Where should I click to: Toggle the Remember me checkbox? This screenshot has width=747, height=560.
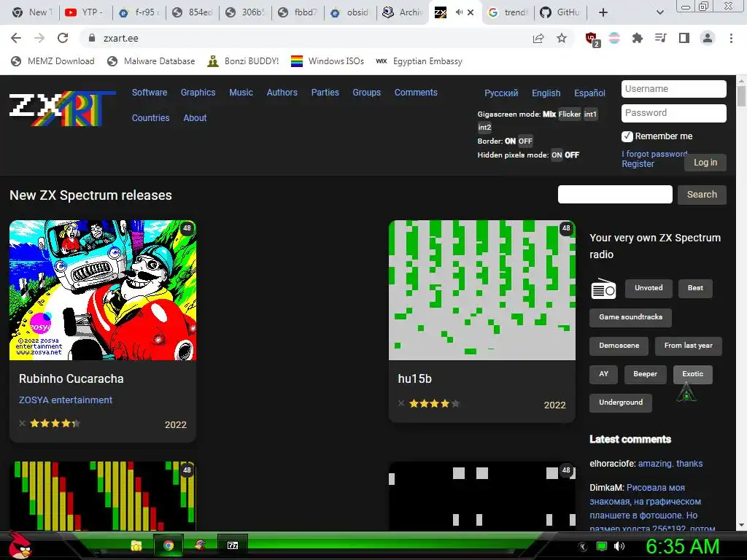click(x=627, y=136)
